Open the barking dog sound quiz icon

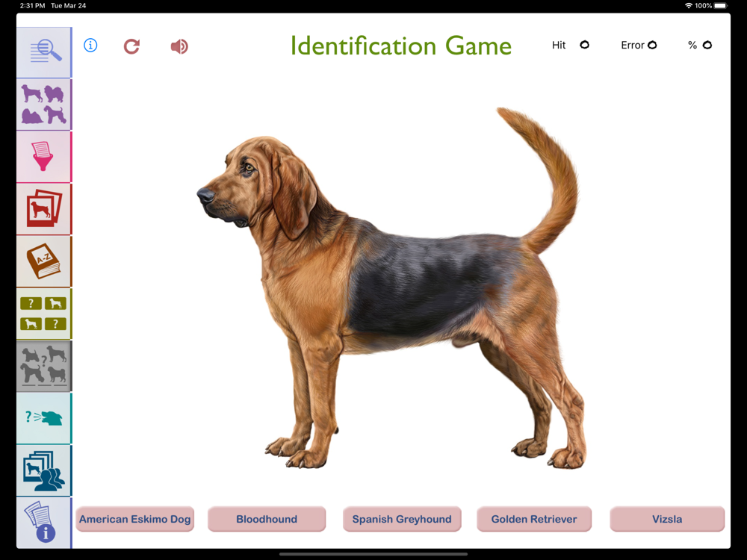(44, 419)
